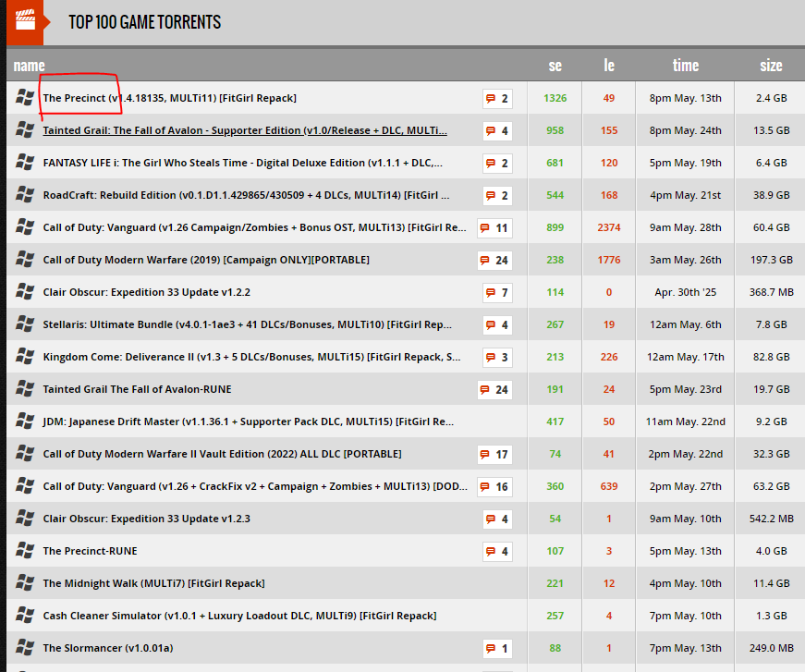Viewport: 805px width, 672px height.
Task: Click Windows icon beside The Midnight Walk
Action: click(x=25, y=582)
